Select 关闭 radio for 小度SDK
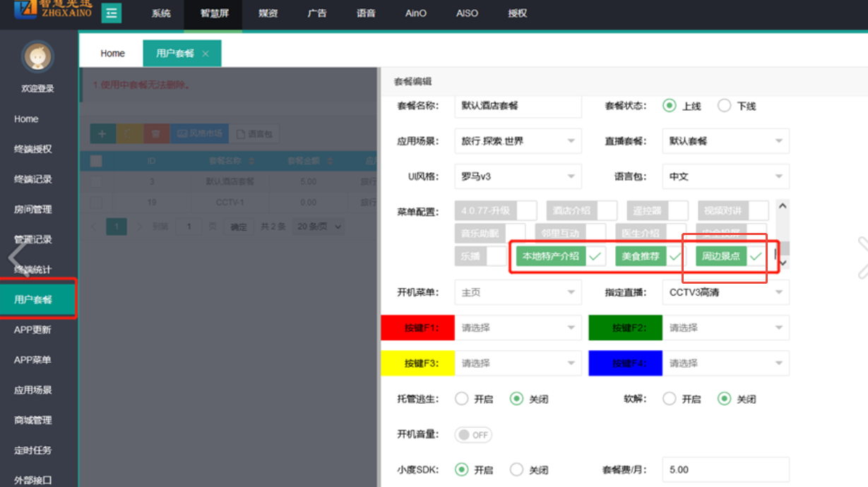Screen dimensions: 868x487 point(516,469)
